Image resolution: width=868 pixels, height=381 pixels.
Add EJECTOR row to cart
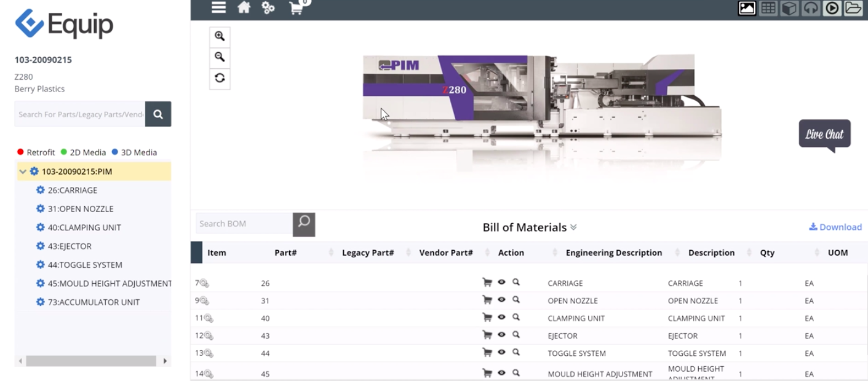coord(487,335)
